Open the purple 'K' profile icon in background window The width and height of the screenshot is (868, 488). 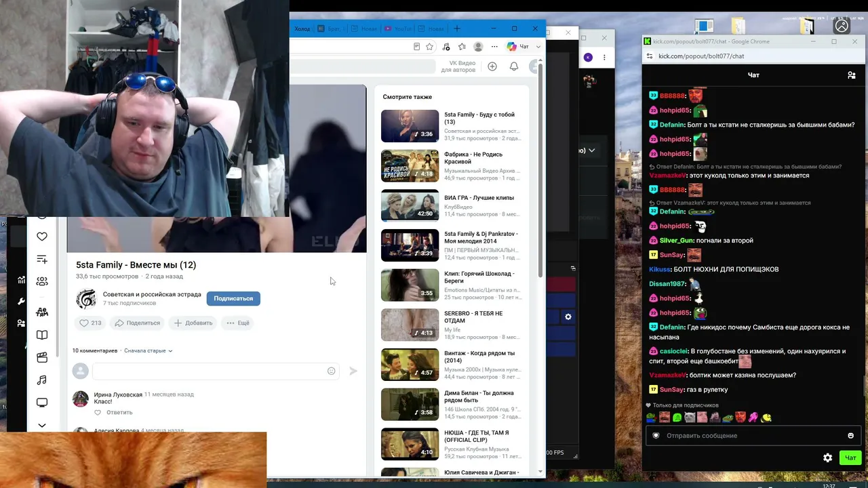(x=588, y=58)
